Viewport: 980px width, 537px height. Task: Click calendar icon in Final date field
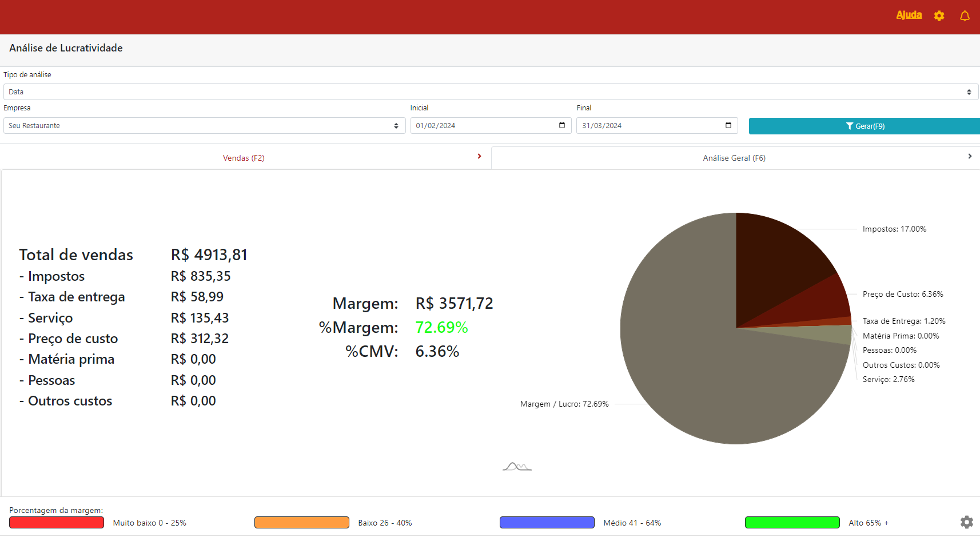pyautogui.click(x=728, y=125)
